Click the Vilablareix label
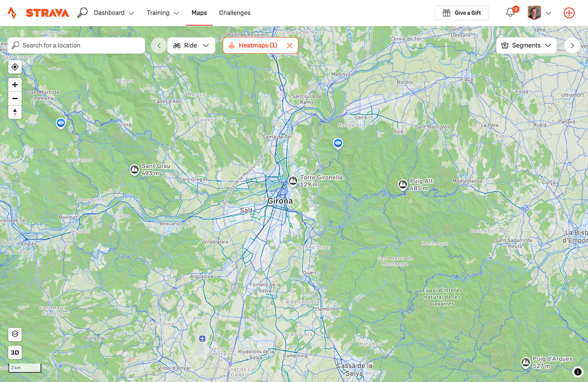 point(216,241)
